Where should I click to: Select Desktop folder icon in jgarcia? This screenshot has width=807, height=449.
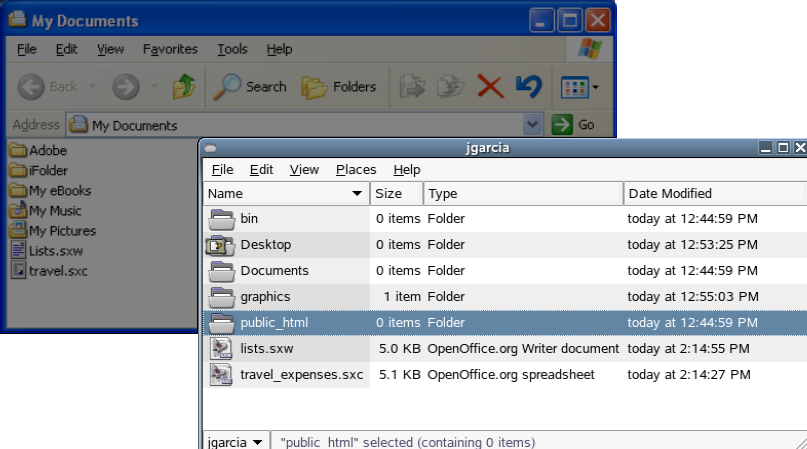click(221, 245)
